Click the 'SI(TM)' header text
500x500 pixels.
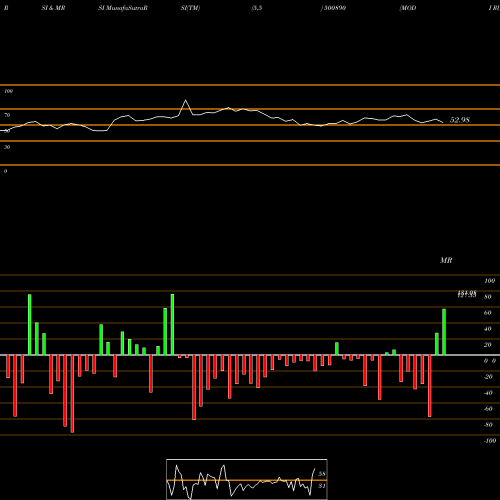click(x=190, y=8)
